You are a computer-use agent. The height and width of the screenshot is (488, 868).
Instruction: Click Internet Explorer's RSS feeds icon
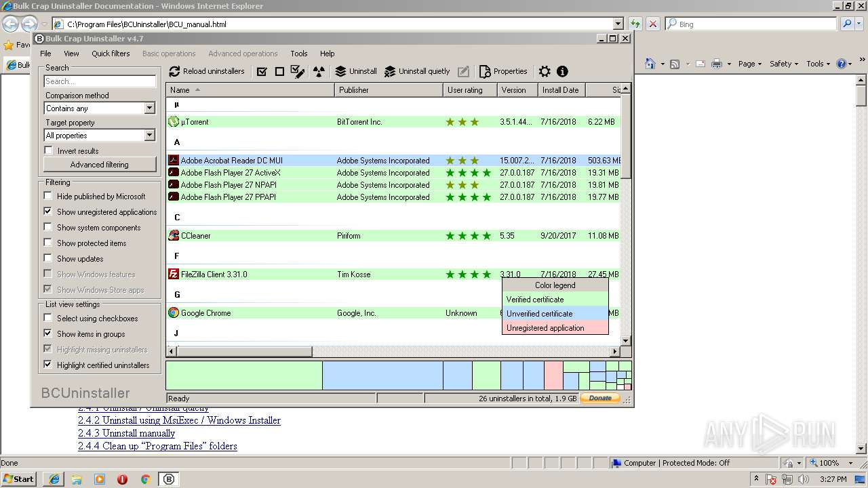click(675, 64)
